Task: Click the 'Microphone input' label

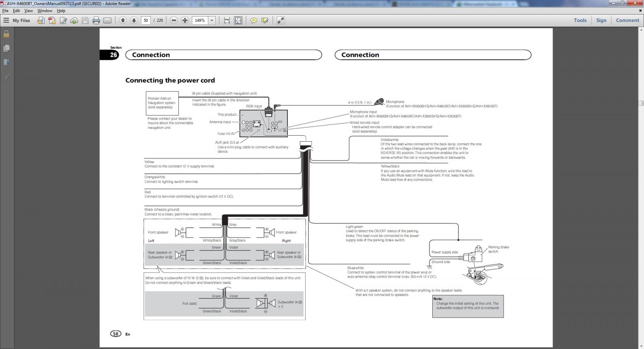Action: (363, 112)
